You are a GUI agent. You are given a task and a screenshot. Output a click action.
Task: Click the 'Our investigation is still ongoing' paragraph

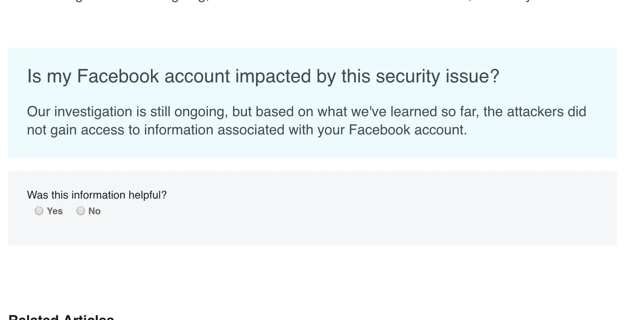pyautogui.click(x=306, y=121)
